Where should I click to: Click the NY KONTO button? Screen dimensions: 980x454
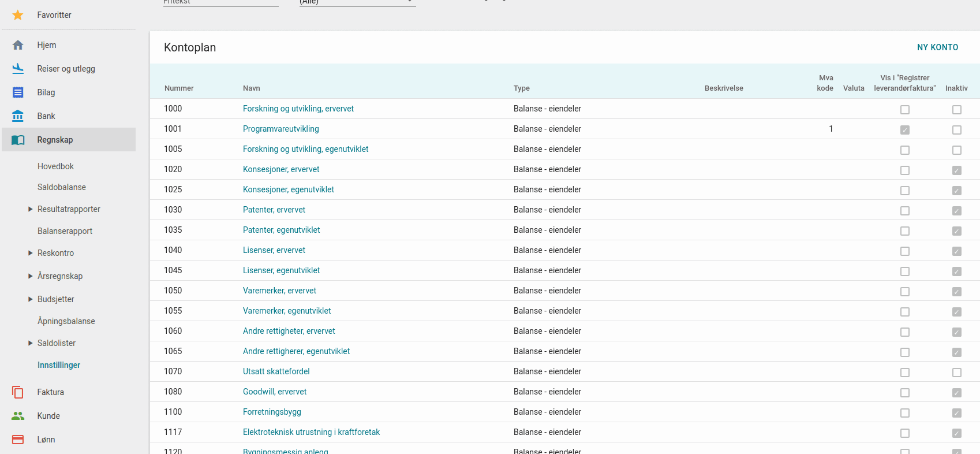point(937,47)
